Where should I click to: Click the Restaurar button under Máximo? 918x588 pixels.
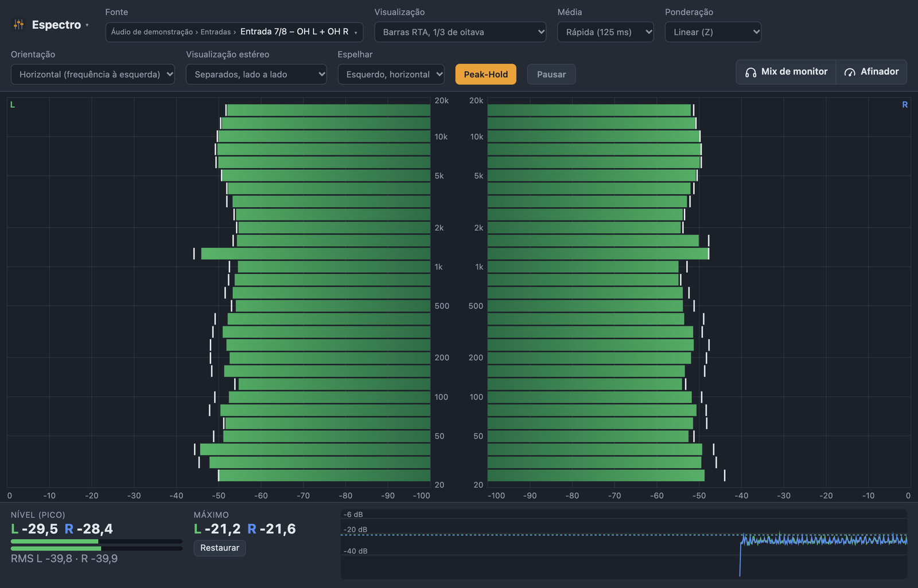(220, 548)
